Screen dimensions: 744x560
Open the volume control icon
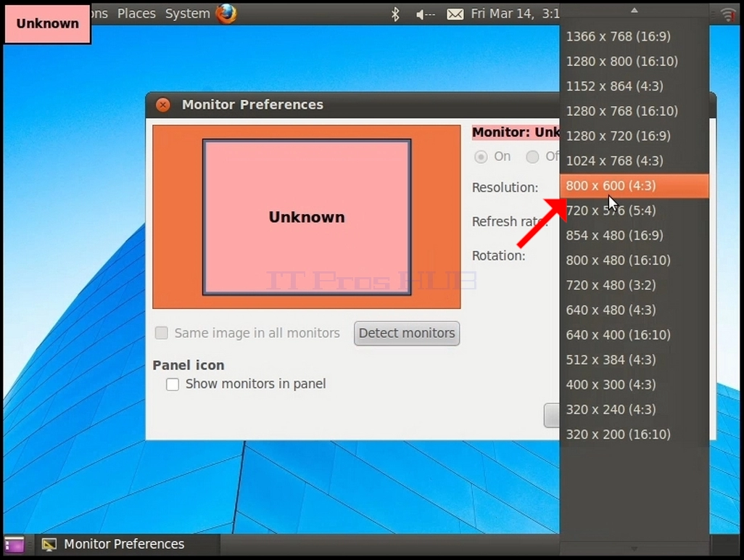click(x=425, y=15)
